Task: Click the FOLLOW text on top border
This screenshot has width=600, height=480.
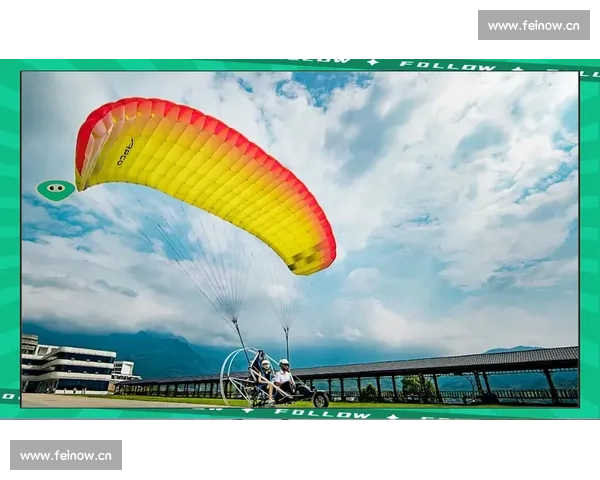Action: pyautogui.click(x=447, y=66)
